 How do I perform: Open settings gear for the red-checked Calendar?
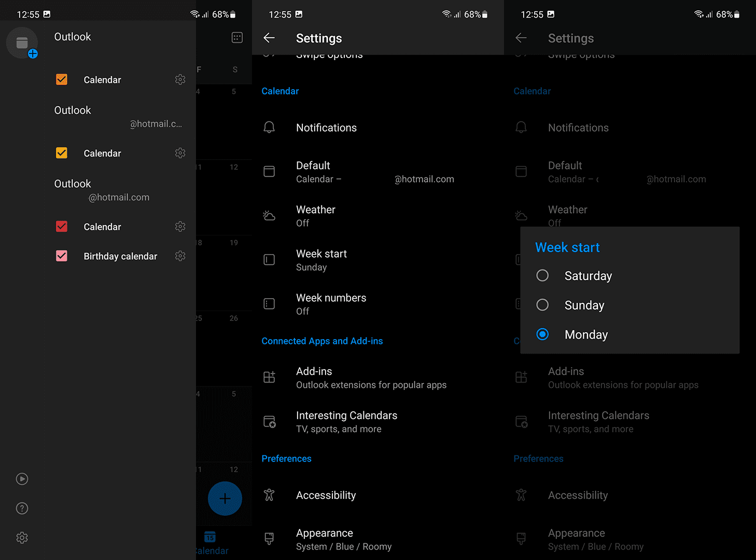tap(180, 227)
